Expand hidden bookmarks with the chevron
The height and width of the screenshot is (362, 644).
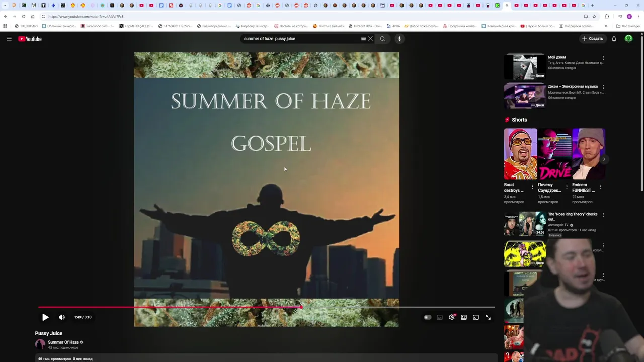606,26
